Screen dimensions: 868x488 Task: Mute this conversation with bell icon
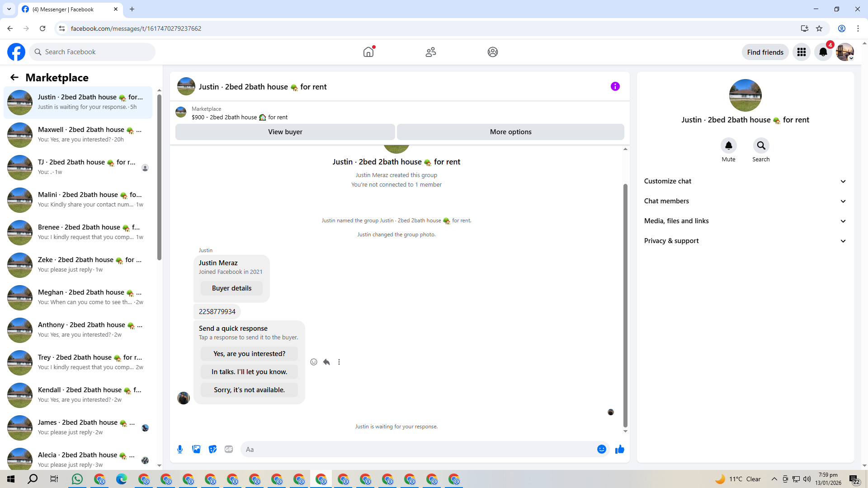[728, 145]
